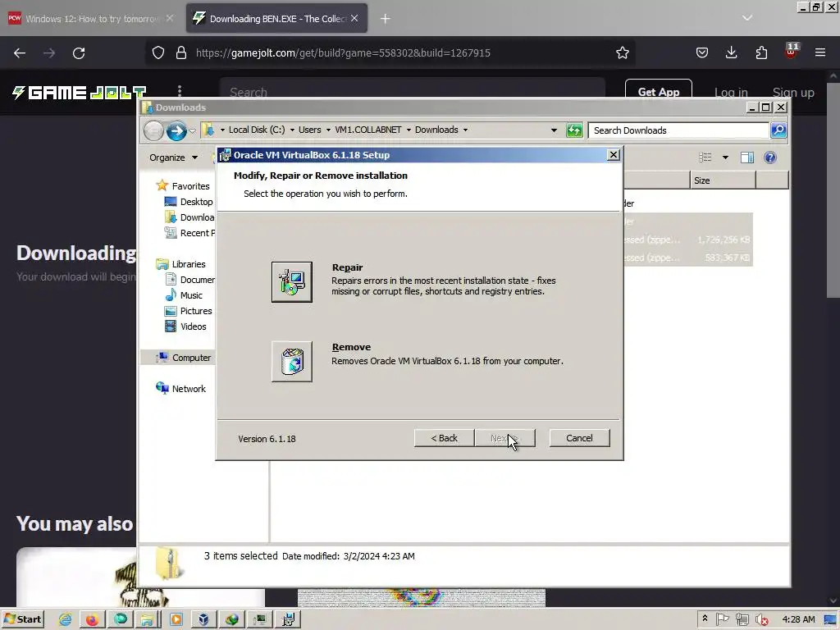Click the Firefox back button
This screenshot has width=840, height=630.
click(x=20, y=53)
